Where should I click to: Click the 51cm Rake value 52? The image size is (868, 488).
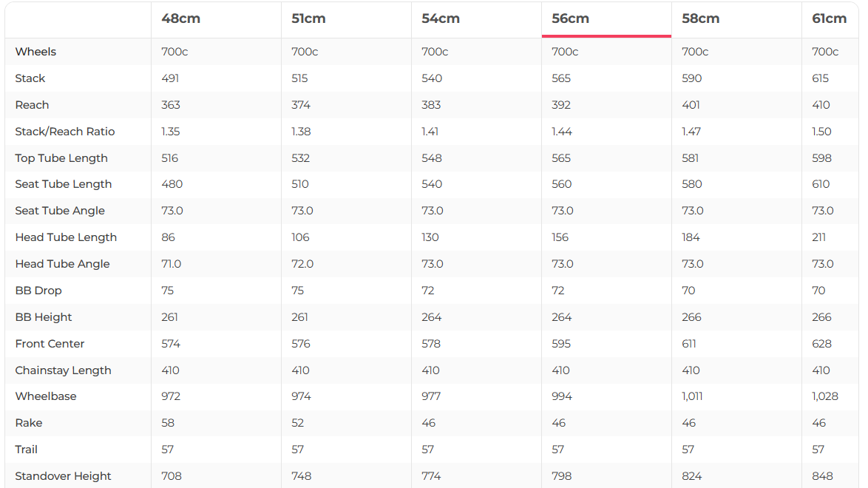click(x=299, y=423)
